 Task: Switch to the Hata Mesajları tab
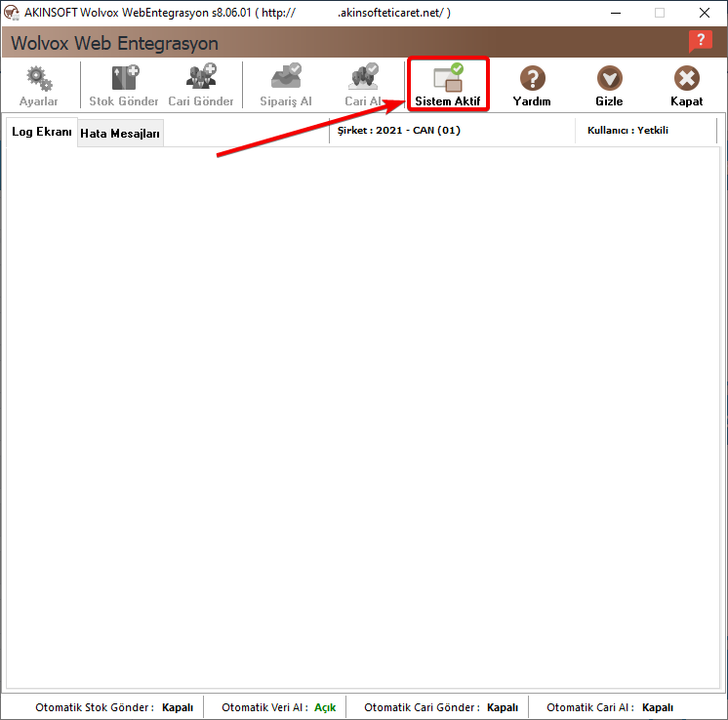(120, 134)
